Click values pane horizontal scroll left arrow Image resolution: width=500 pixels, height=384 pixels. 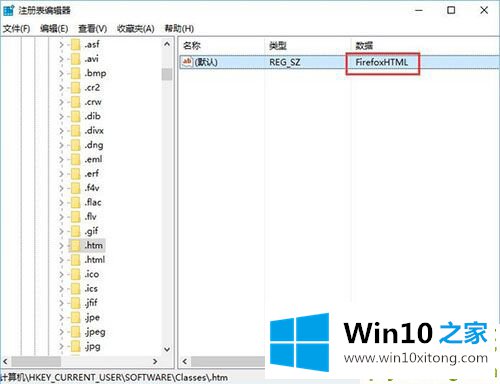[x=185, y=361]
